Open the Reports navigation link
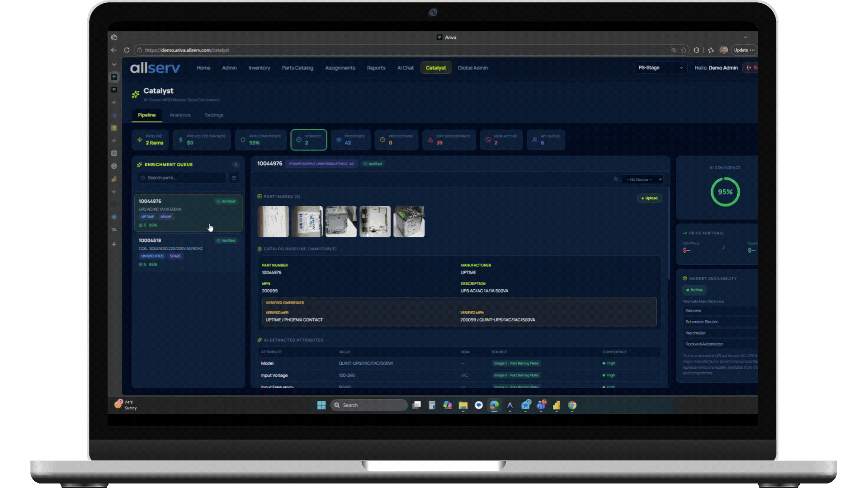Viewport: 868px width, 488px height. [x=376, y=68]
